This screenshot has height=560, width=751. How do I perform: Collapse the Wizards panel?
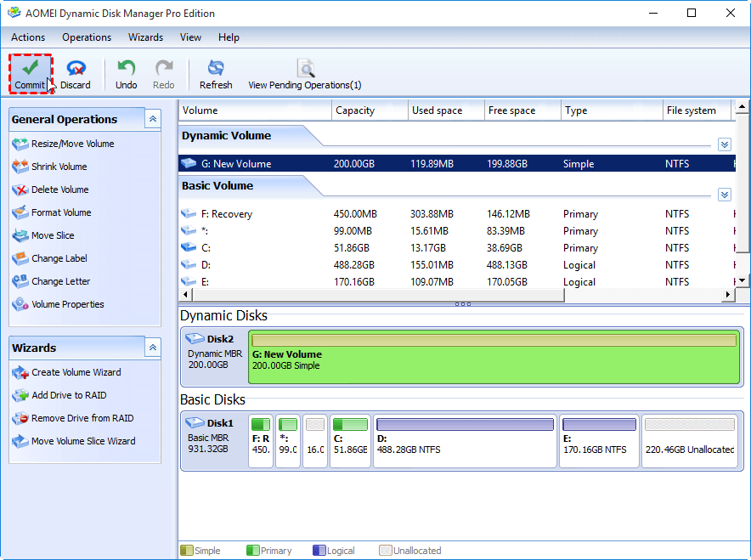pyautogui.click(x=153, y=348)
